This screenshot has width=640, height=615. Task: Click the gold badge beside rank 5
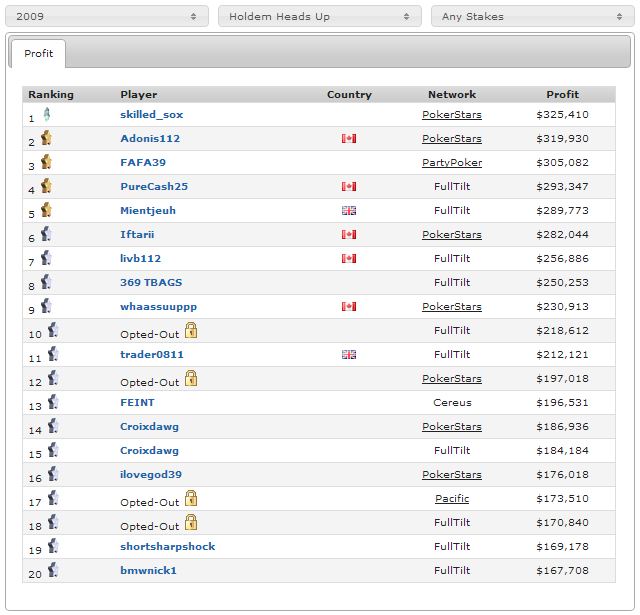click(x=46, y=210)
